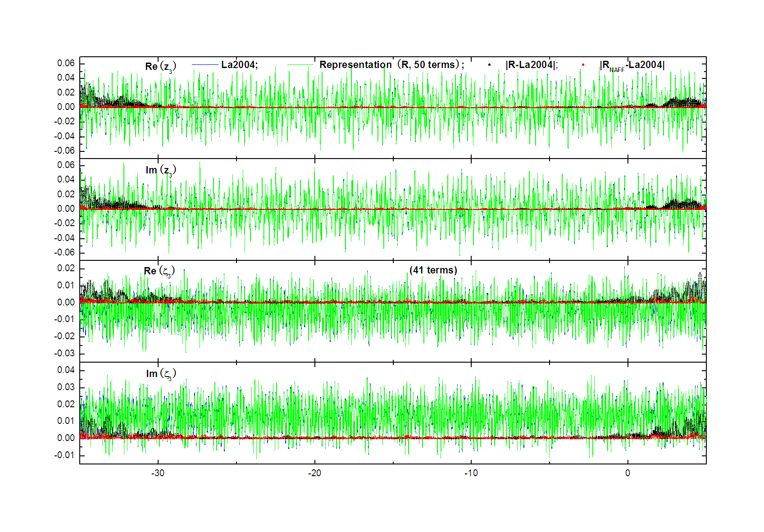Click '-0.03' tick in Re(ζ3) panel

point(64,353)
